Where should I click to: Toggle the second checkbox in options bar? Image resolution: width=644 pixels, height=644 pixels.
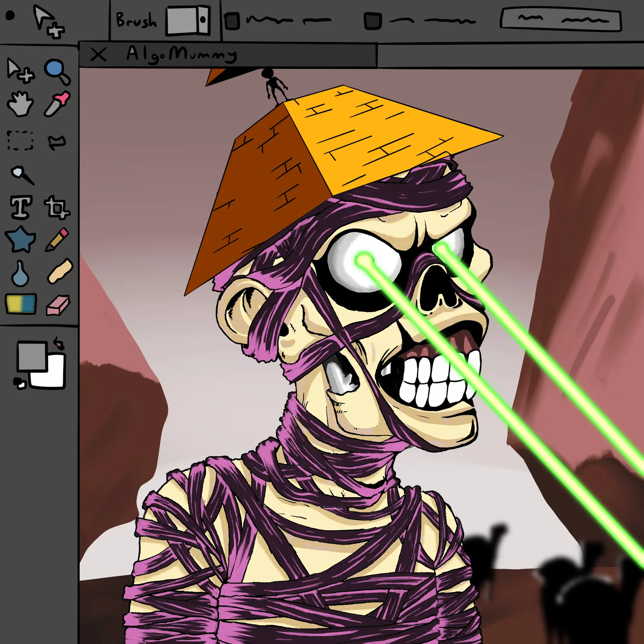coord(372,21)
